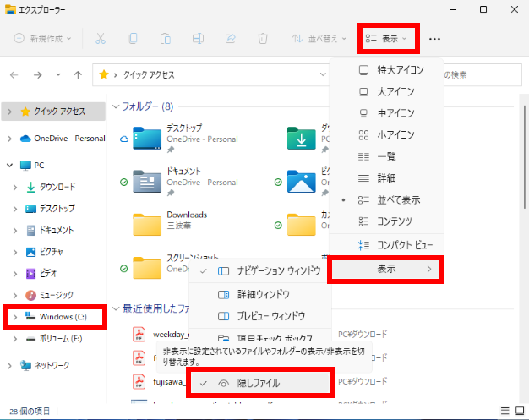The width and height of the screenshot is (529, 420).
Task: Open the green ダウンロード folder icon
Action: pyautogui.click(x=302, y=139)
